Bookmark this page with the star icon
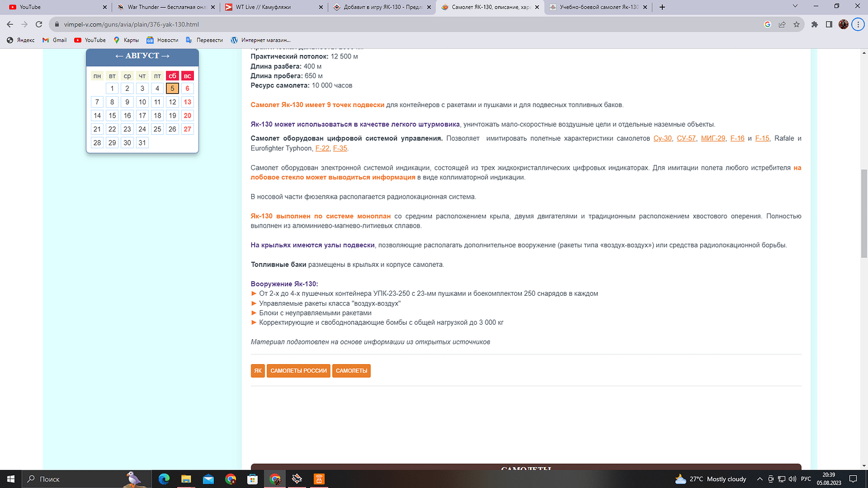Image resolution: width=868 pixels, height=488 pixels. point(796,24)
